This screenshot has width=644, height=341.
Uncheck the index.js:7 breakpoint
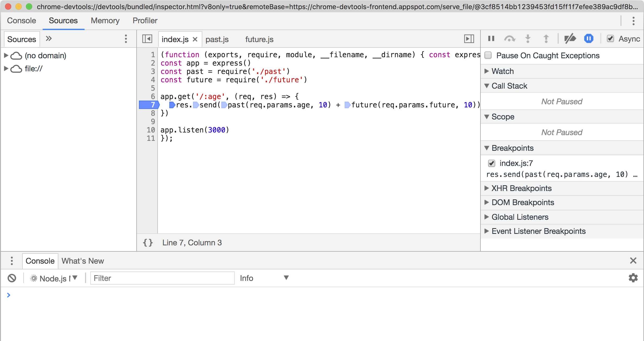click(x=491, y=163)
